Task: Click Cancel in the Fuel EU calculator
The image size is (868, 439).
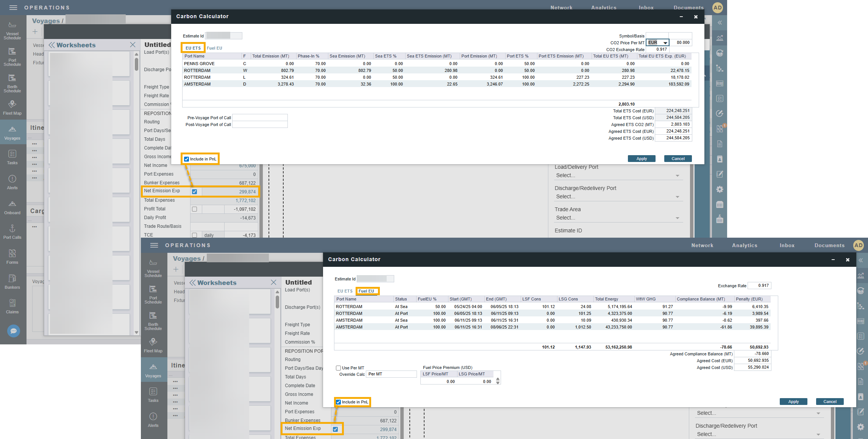Action: [830, 402]
